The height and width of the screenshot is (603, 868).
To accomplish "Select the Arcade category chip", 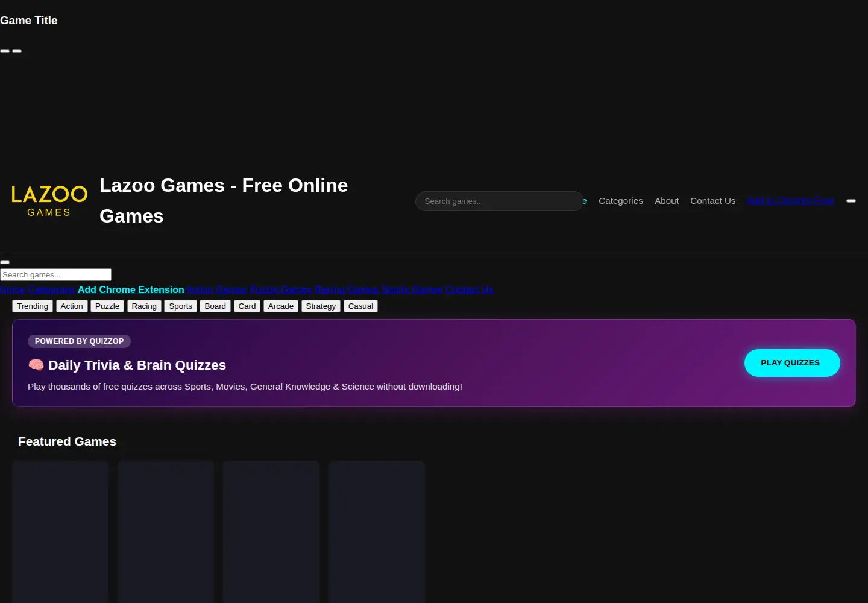I will 281,306.
